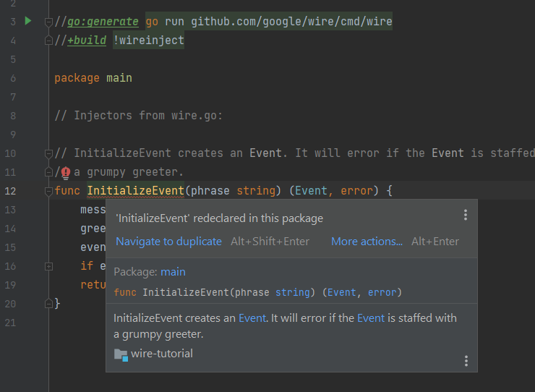Open tooltip options kebab menu at top
Viewport: 535px width, 392px height.
point(466,215)
